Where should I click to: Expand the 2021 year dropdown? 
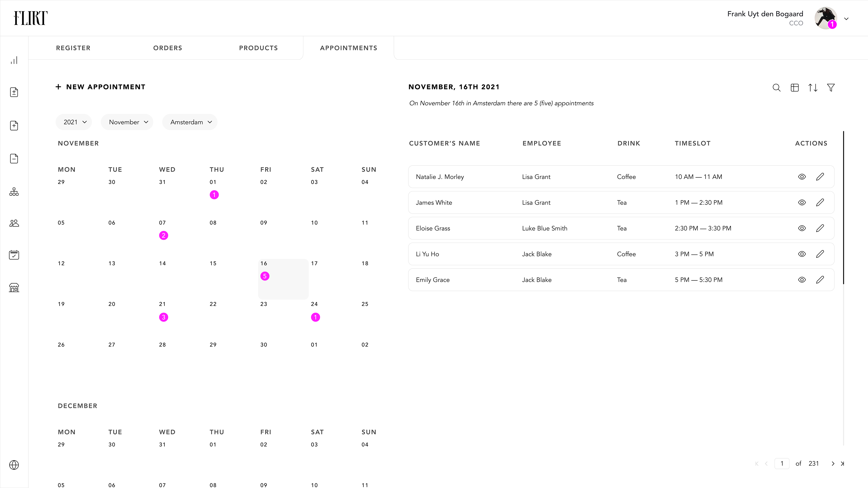[74, 122]
